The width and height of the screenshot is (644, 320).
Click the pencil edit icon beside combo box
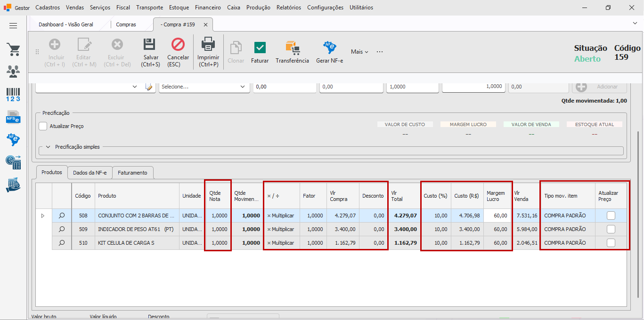[x=149, y=87]
